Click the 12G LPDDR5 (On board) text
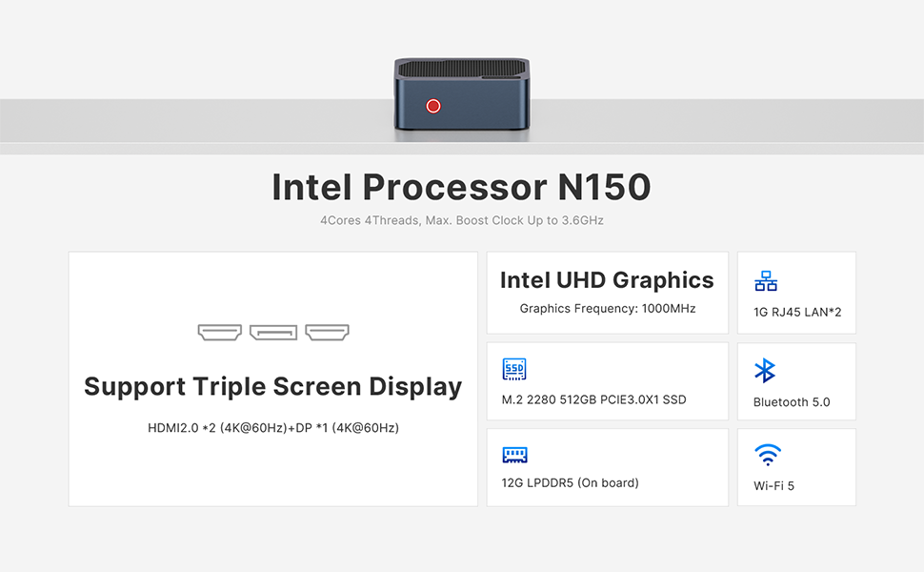 (x=570, y=483)
